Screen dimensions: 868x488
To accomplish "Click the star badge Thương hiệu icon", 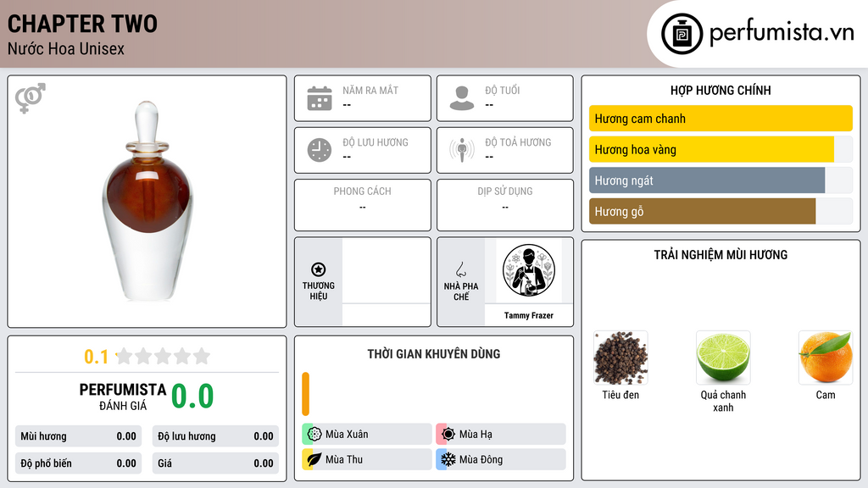I will pos(319,269).
